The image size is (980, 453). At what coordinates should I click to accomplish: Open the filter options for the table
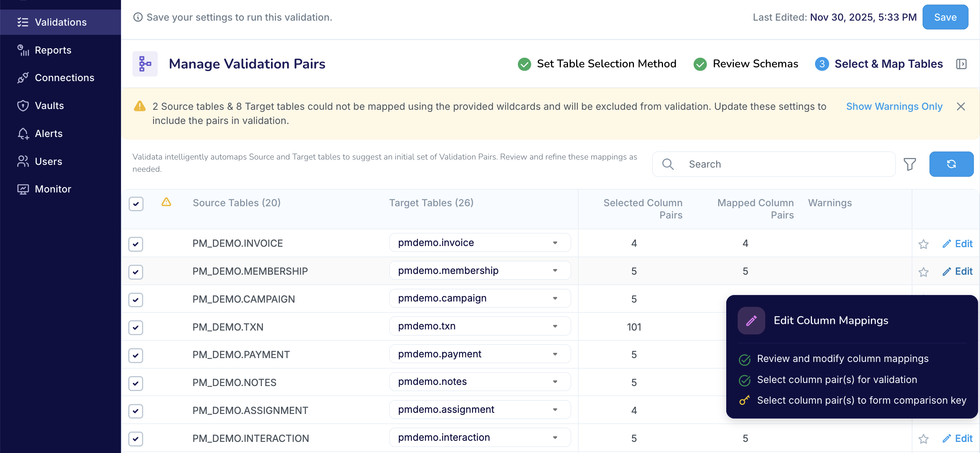pos(911,164)
